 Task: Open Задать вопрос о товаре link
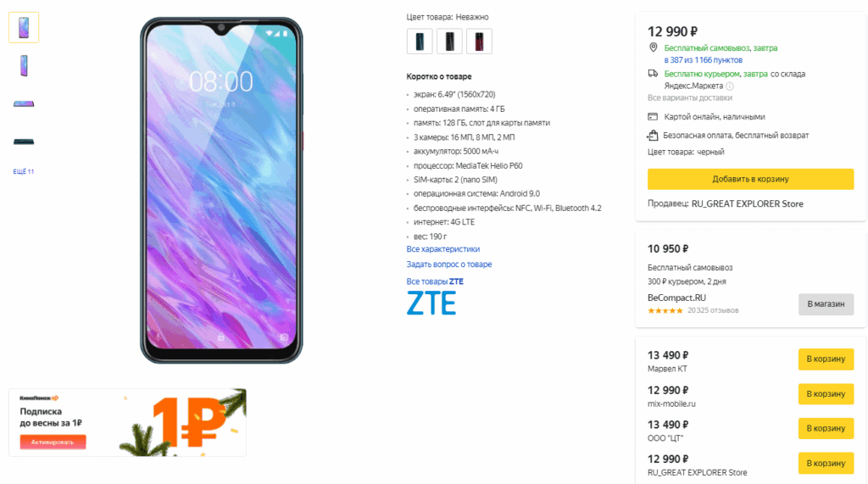click(x=449, y=264)
